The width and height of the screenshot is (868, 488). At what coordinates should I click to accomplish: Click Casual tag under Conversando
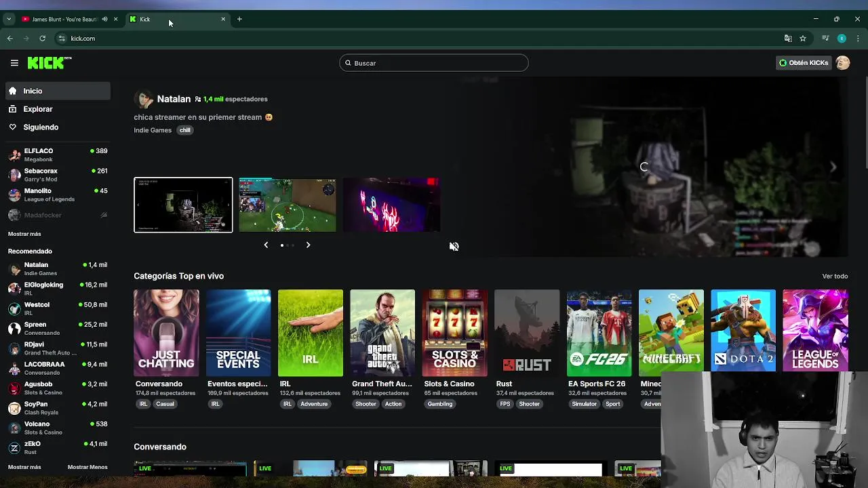pyautogui.click(x=165, y=404)
